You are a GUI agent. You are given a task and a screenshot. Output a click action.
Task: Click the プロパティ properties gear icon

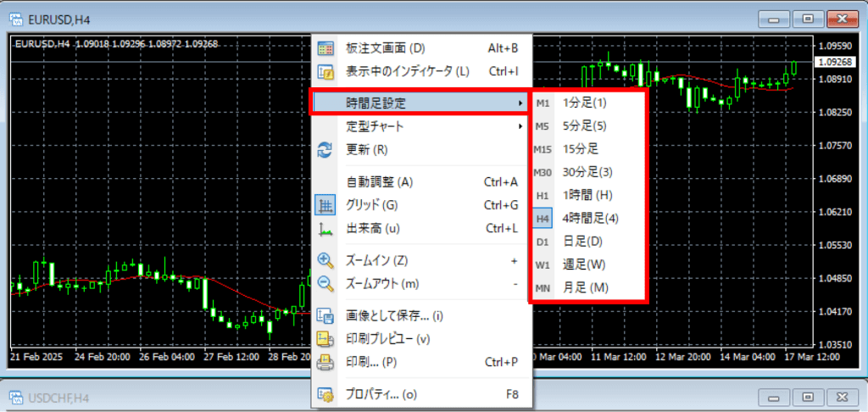325,395
